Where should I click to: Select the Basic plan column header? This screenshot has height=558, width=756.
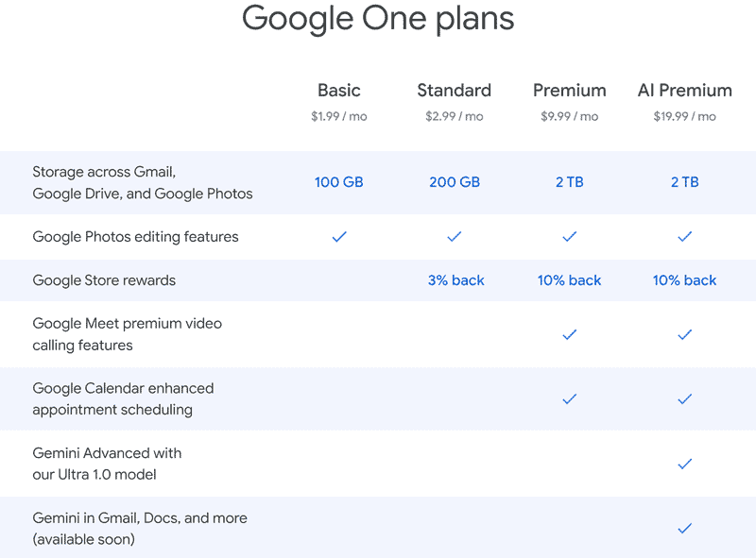[339, 91]
